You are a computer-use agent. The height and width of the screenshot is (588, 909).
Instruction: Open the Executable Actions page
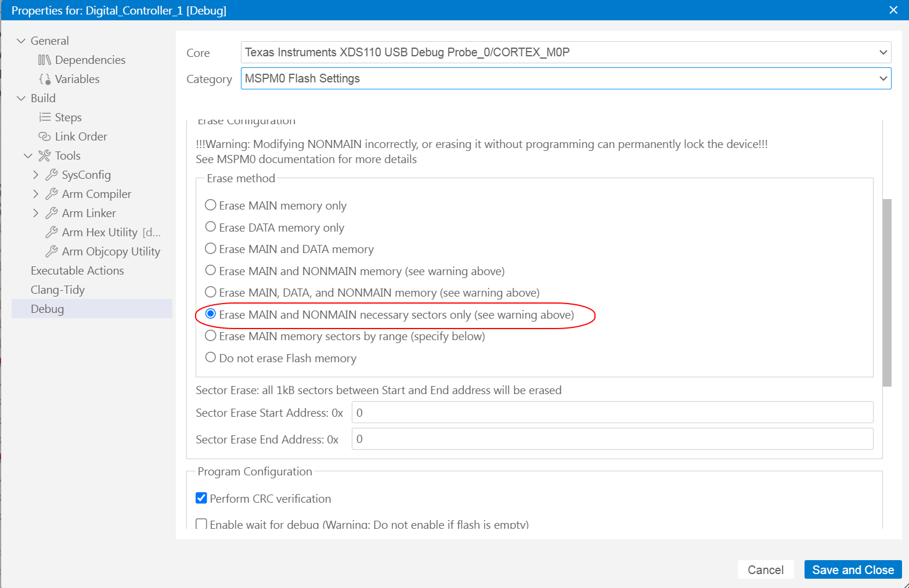coord(77,270)
